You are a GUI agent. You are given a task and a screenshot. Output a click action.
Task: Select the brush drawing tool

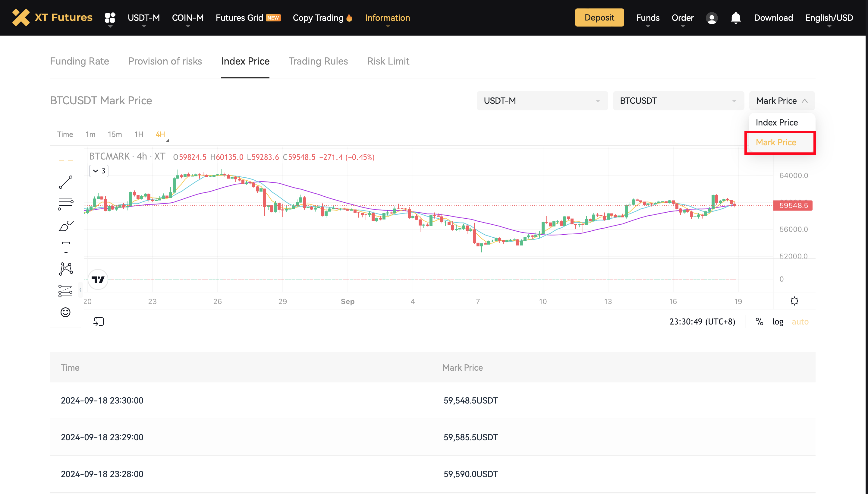65,226
